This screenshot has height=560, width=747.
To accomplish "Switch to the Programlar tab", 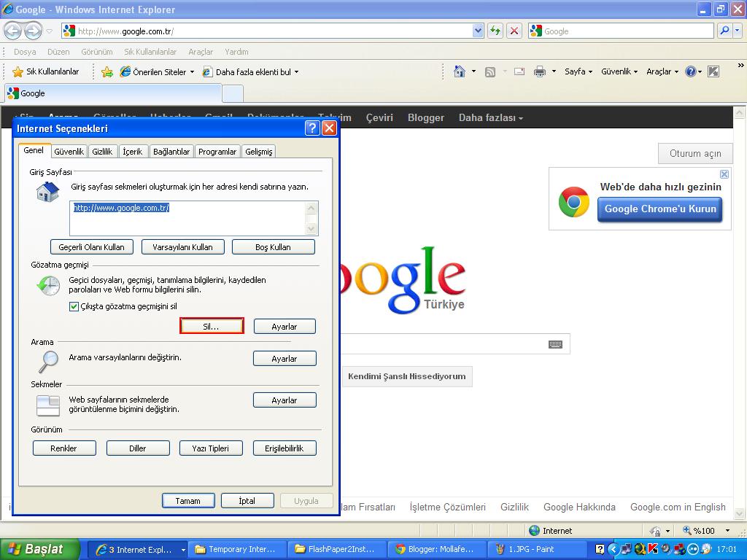I will [217, 152].
